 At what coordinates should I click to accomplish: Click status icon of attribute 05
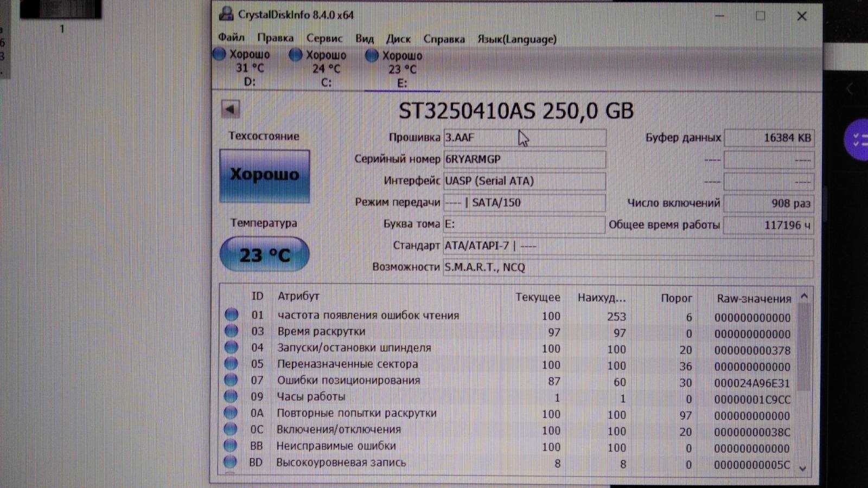tap(231, 363)
